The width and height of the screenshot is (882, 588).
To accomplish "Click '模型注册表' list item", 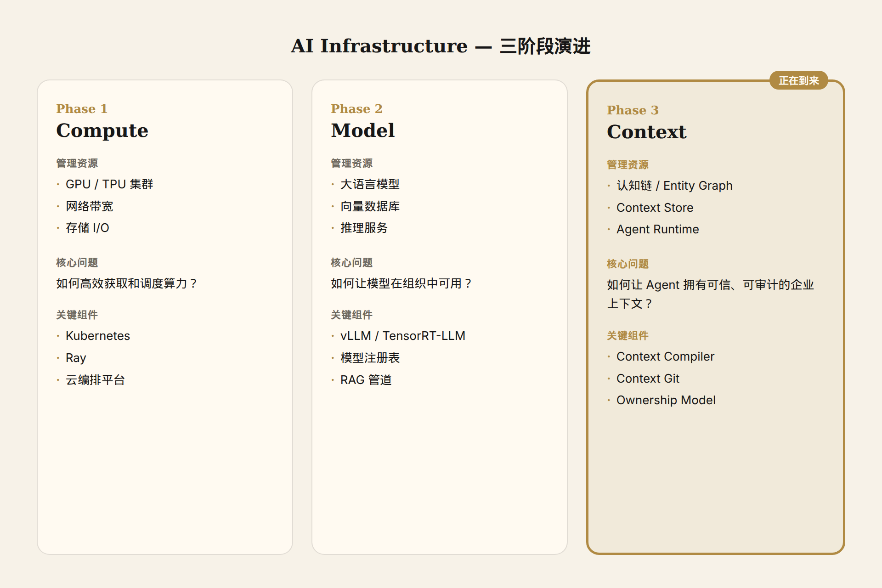I will coord(370,358).
